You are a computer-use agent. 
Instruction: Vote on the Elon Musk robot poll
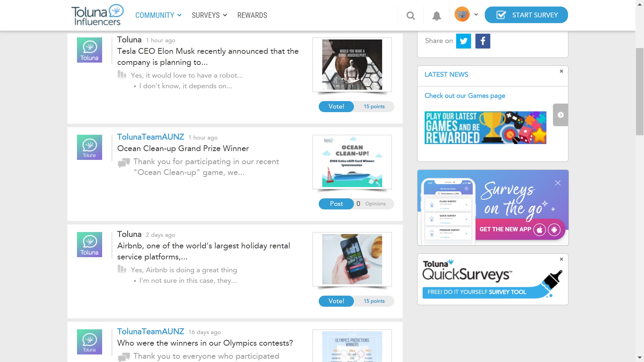click(x=336, y=107)
